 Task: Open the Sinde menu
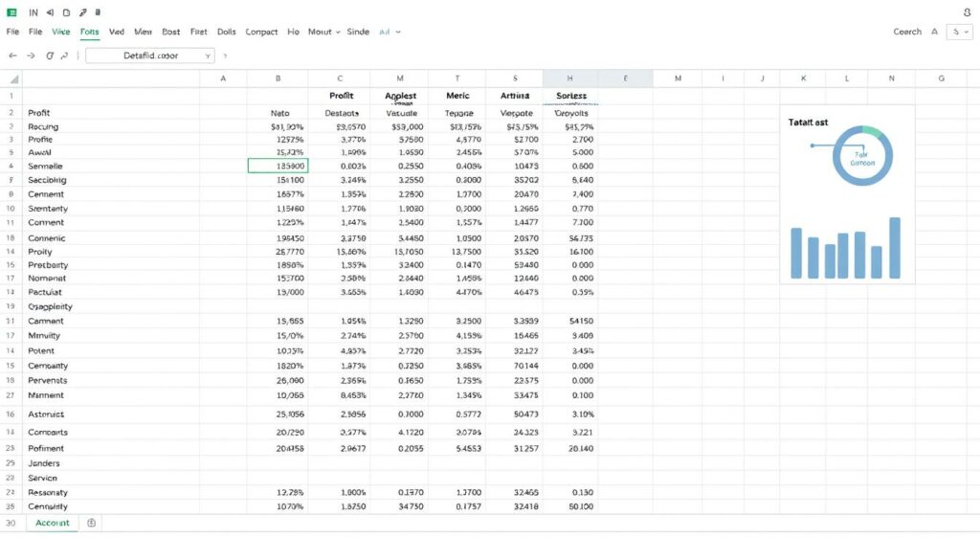tap(358, 32)
